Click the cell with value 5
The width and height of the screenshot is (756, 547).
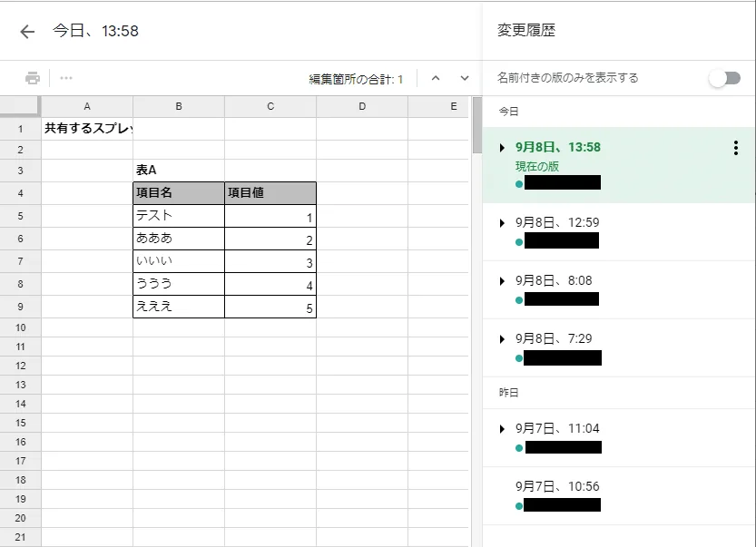(270, 307)
